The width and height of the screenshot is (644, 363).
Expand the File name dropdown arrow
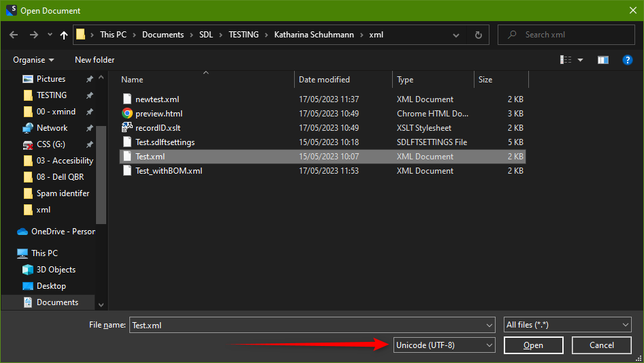[489, 325]
